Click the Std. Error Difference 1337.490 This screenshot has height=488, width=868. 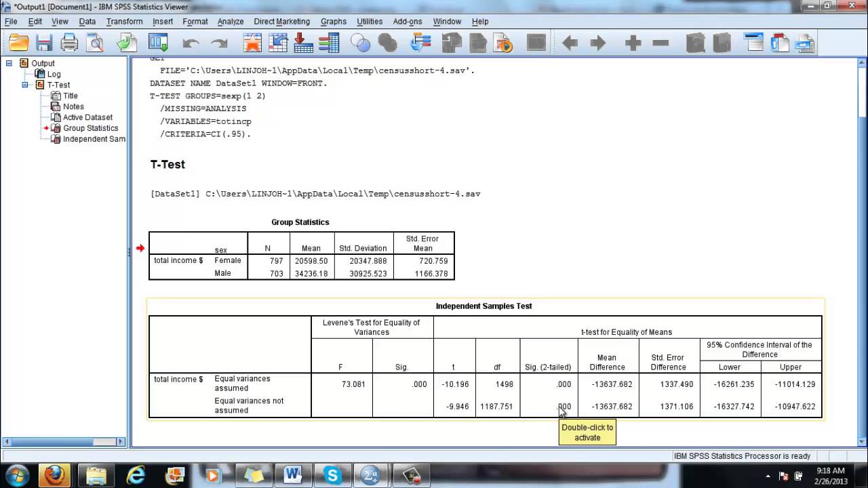(676, 384)
